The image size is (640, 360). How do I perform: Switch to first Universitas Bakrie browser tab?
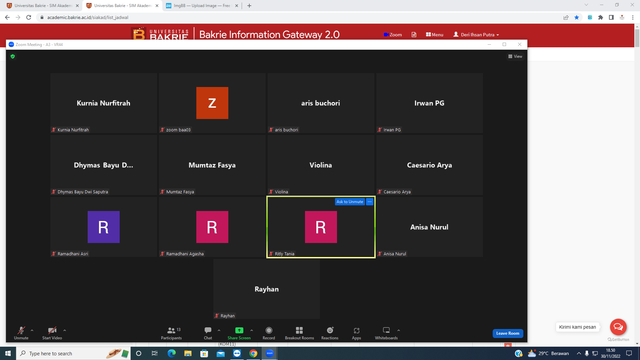pyautogui.click(x=42, y=6)
